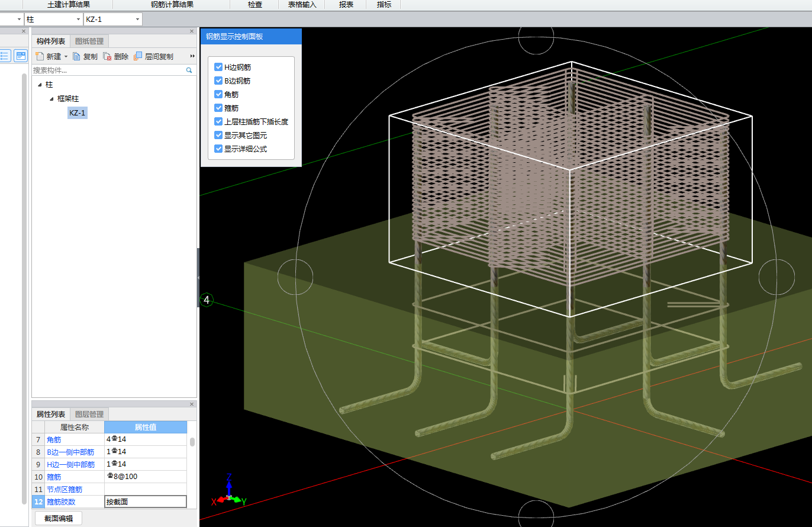Open the 土建计算结果 menu

[68, 5]
